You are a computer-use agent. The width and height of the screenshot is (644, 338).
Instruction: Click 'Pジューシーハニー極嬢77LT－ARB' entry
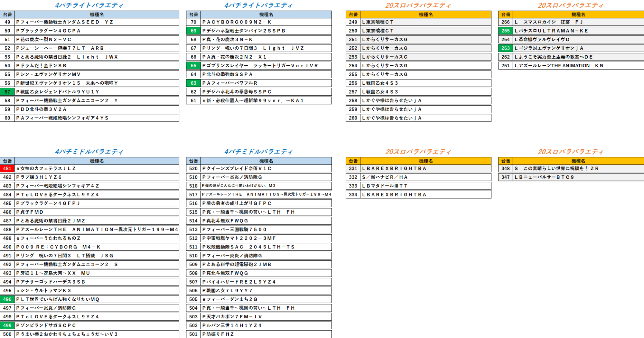pyautogui.click(x=97, y=48)
